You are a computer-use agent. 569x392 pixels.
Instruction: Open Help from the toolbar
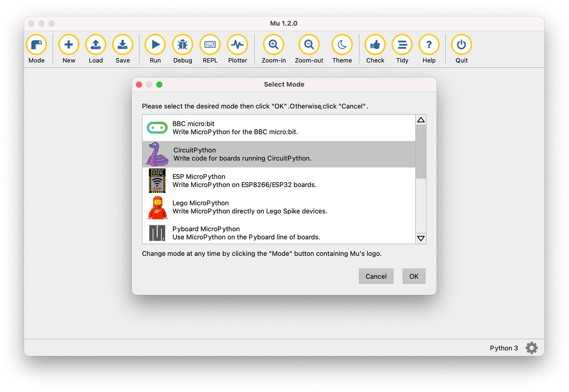(429, 49)
